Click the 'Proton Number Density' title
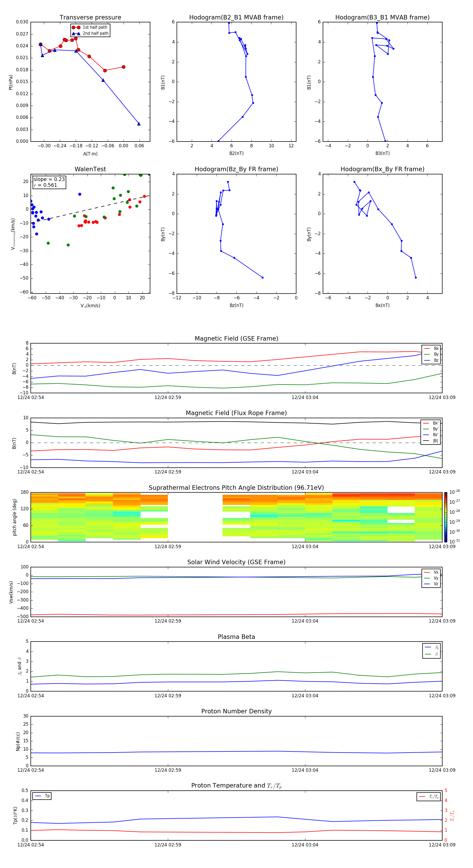This screenshot has height=868, width=473. click(236, 711)
